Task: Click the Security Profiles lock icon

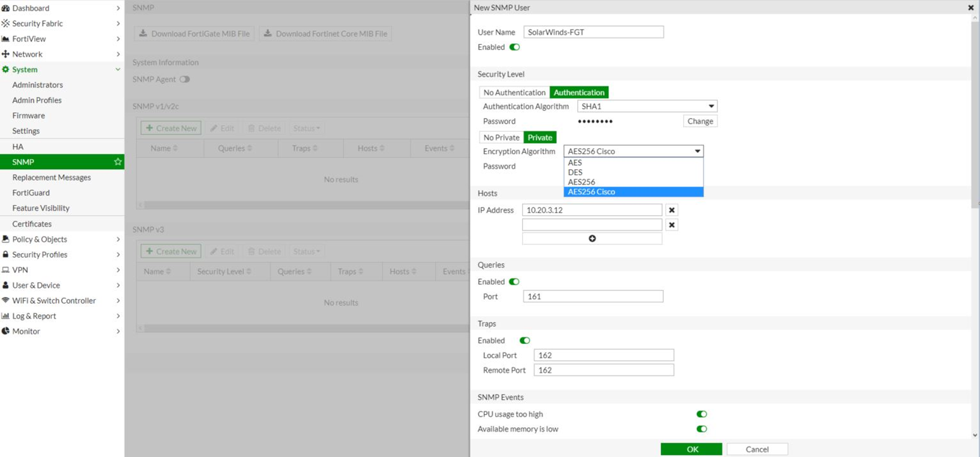Action: 6,254
